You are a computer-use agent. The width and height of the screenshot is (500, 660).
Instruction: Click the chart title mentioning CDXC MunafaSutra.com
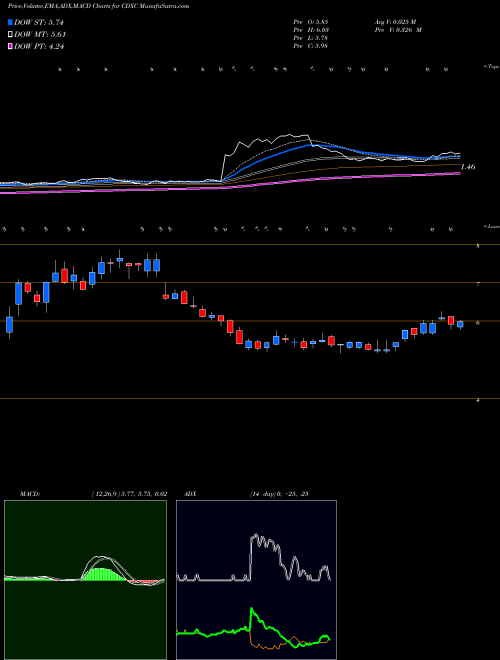click(x=98, y=6)
